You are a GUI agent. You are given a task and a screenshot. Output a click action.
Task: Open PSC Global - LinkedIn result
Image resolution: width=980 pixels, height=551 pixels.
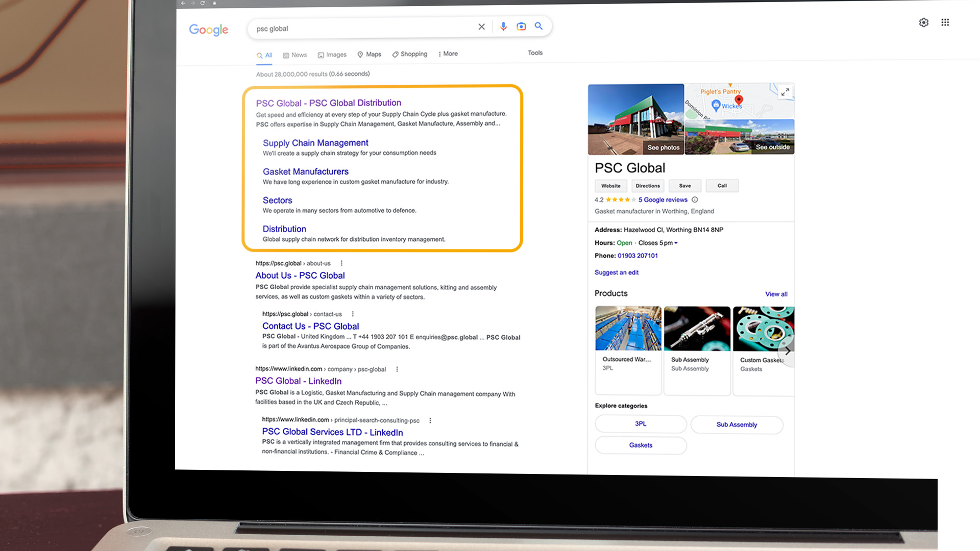point(299,381)
